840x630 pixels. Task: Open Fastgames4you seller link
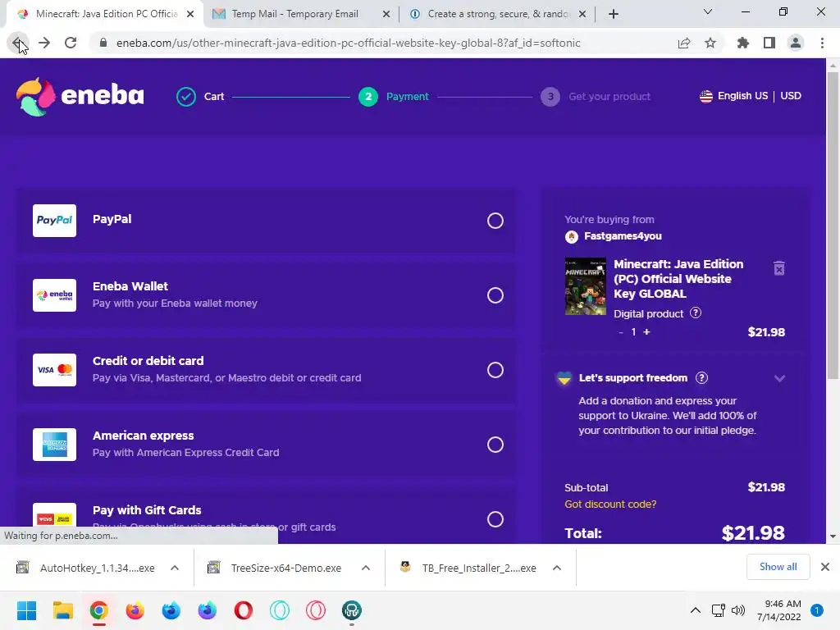pos(623,235)
